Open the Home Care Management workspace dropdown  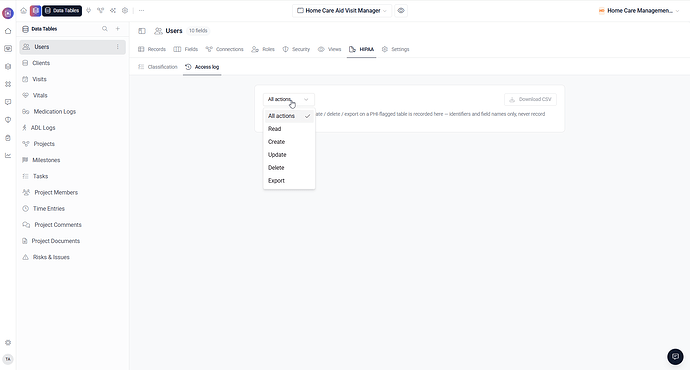point(639,11)
